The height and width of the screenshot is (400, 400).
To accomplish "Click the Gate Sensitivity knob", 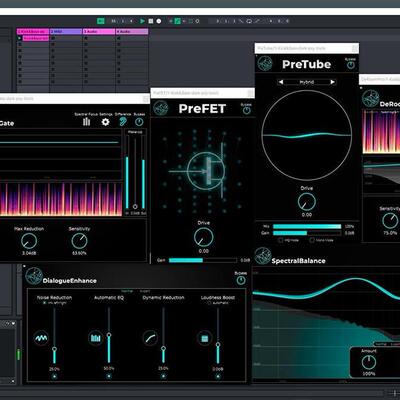I will click(x=79, y=241).
